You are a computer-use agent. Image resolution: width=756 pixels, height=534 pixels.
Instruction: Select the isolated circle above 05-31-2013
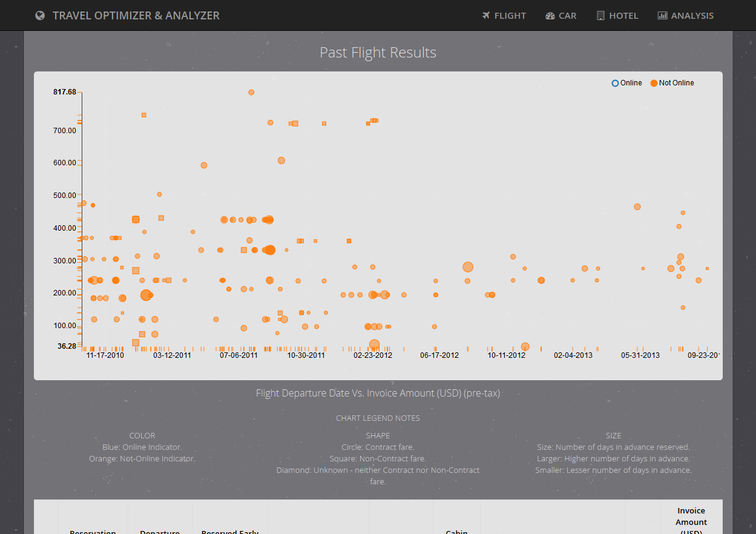(637, 207)
